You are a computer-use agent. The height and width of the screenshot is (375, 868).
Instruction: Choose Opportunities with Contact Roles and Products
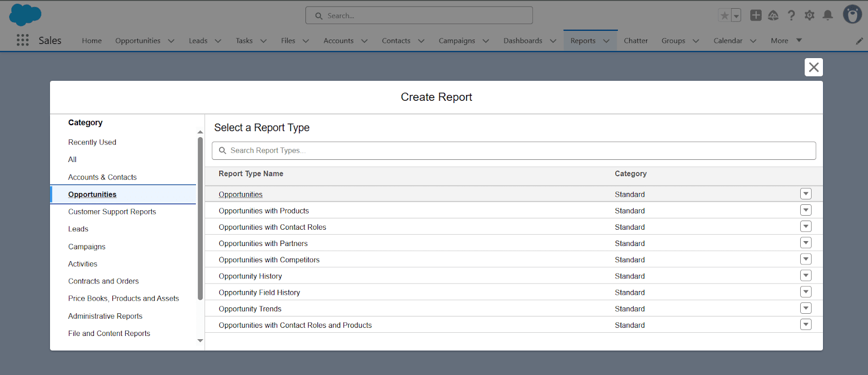(x=295, y=325)
